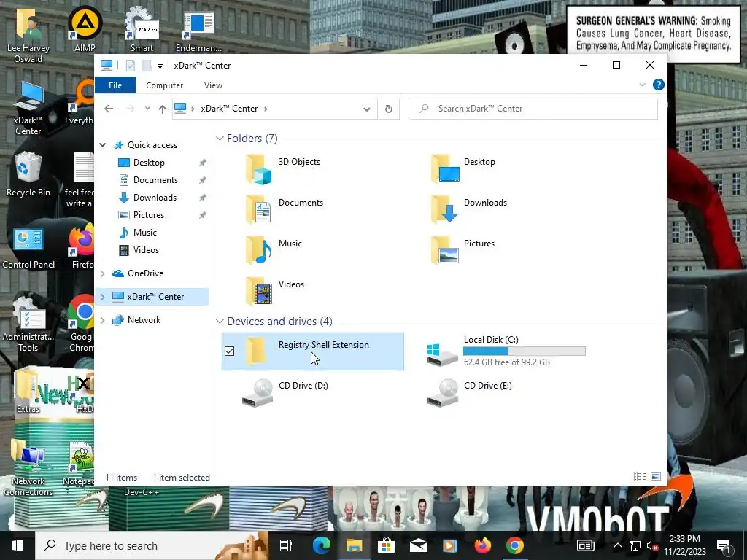This screenshot has height=560, width=747.
Task: Collapse the Quick access tree node
Action: (x=102, y=145)
